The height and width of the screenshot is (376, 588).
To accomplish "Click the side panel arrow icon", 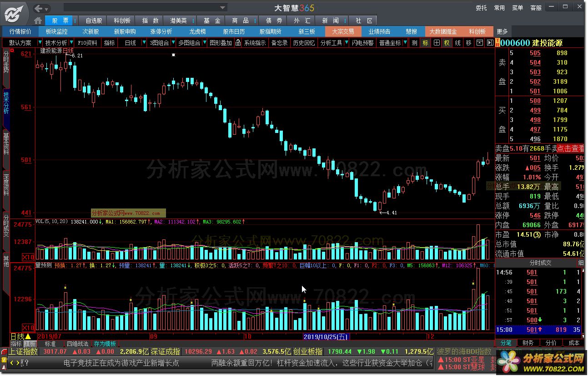I will (490, 43).
